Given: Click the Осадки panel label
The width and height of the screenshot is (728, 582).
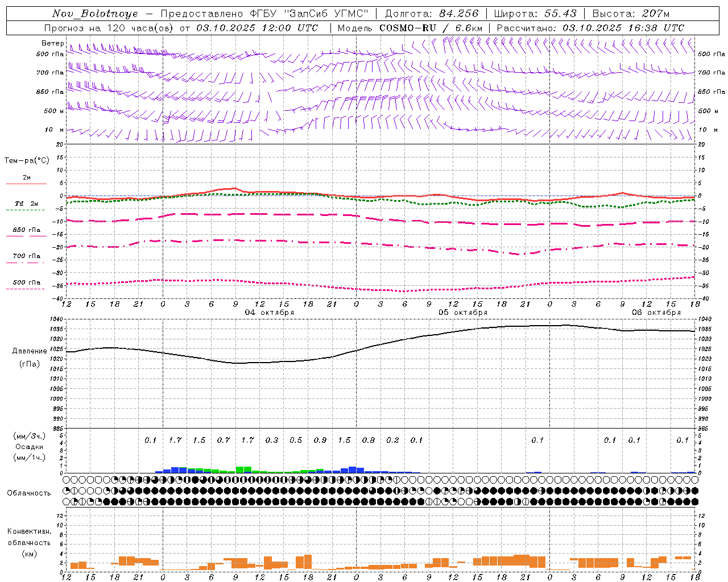Looking at the screenshot, I should 30,447.
